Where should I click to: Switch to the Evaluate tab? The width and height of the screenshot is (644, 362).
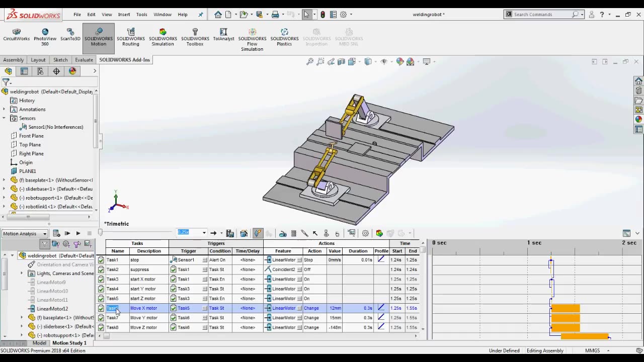(x=84, y=60)
